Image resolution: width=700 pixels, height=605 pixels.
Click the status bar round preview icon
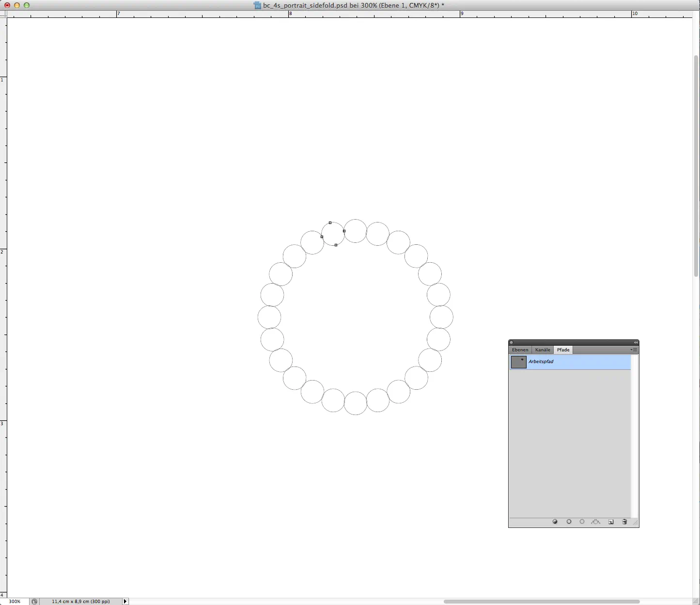coord(34,602)
